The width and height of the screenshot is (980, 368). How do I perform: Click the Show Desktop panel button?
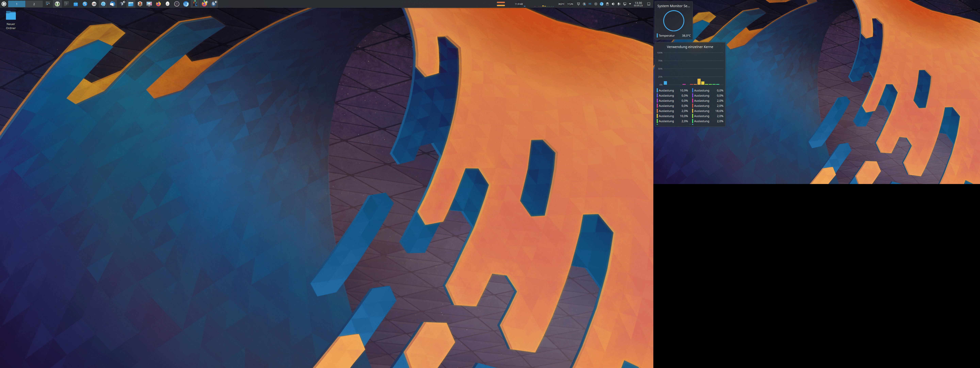point(649,4)
